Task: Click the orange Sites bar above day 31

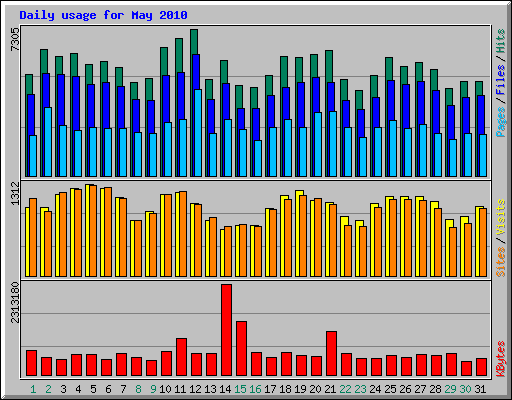Action: [483, 242]
